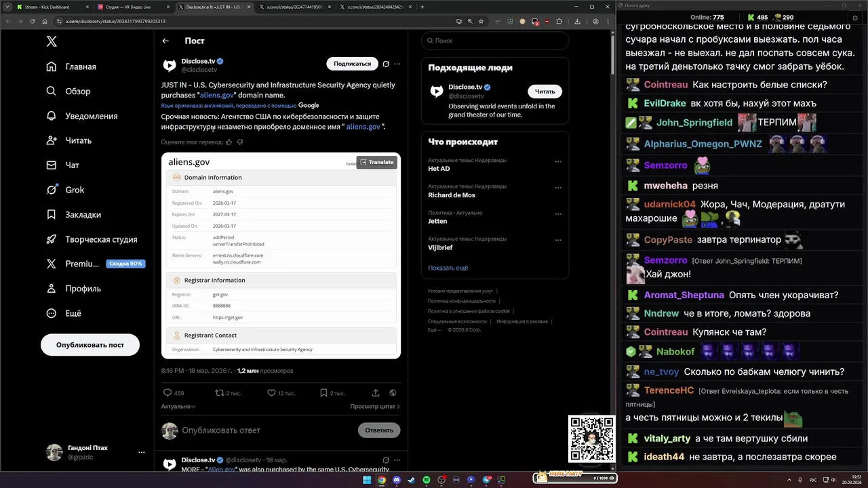Click the browser address bar URL
The width and height of the screenshot is (868, 488).
click(x=115, y=21)
